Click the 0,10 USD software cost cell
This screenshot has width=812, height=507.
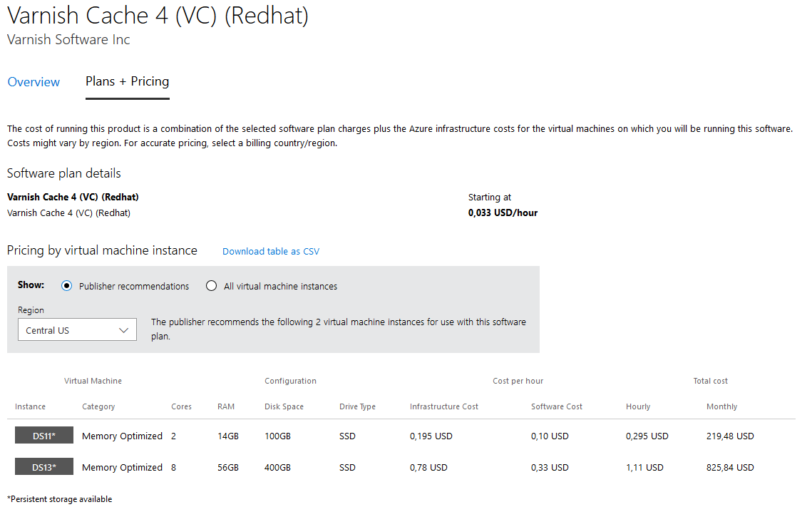(550, 436)
